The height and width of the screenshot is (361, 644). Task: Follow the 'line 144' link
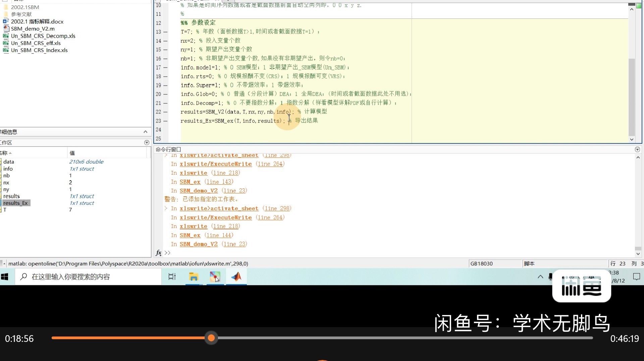219,235
